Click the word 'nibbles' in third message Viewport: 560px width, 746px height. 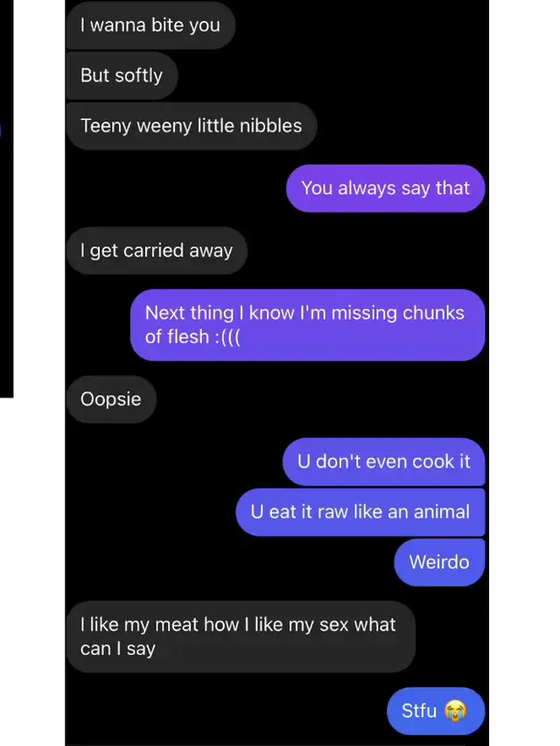(x=270, y=126)
